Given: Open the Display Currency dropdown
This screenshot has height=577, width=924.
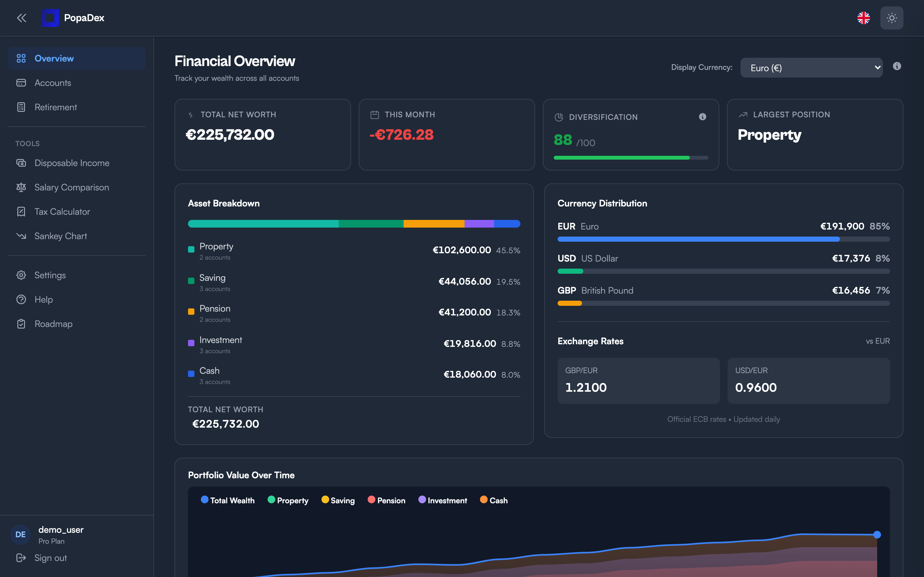Looking at the screenshot, I should [811, 68].
